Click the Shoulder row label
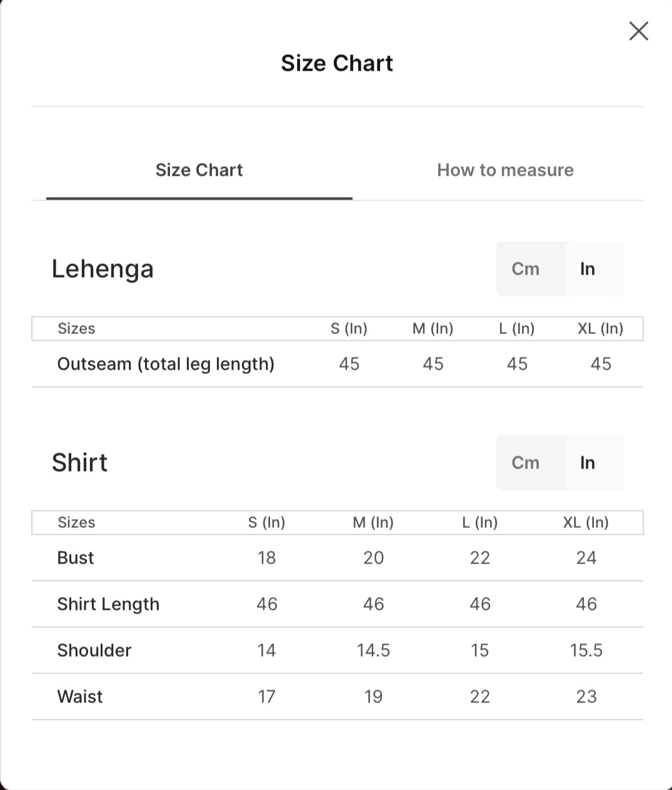Image resolution: width=672 pixels, height=790 pixels. coord(94,651)
